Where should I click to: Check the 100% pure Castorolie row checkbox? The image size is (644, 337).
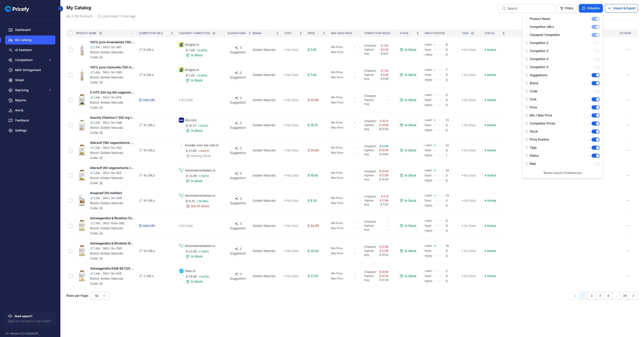(x=70, y=75)
